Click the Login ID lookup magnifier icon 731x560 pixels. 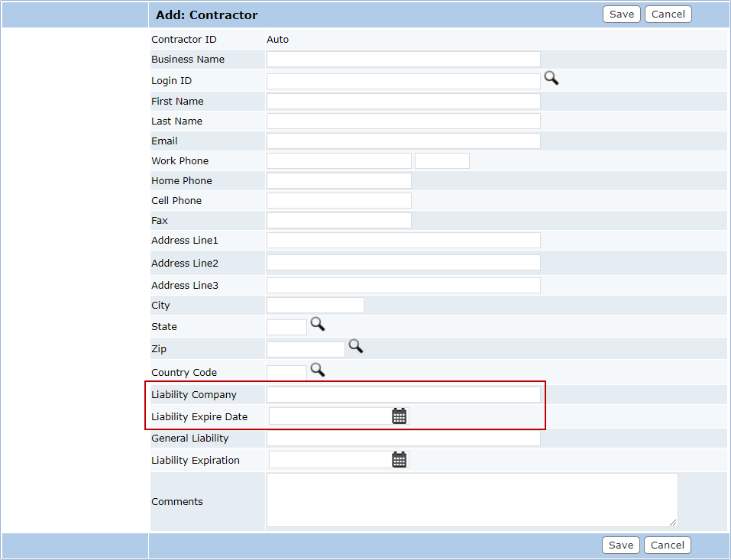pos(551,78)
